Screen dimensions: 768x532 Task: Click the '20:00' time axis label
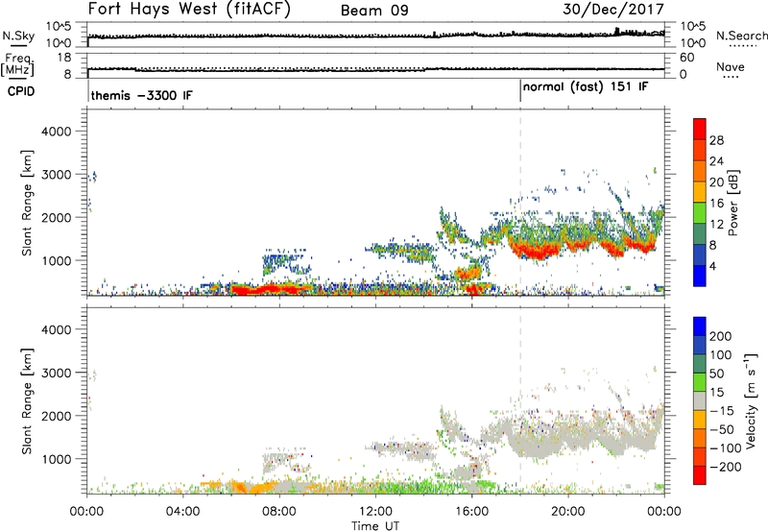point(568,512)
